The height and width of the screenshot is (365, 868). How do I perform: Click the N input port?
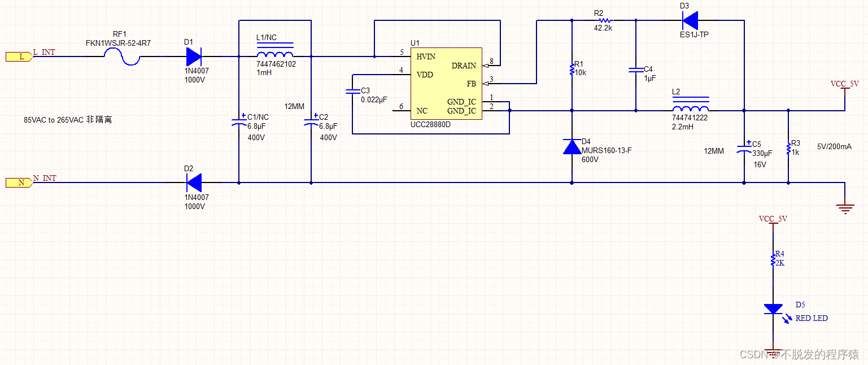pos(17,182)
